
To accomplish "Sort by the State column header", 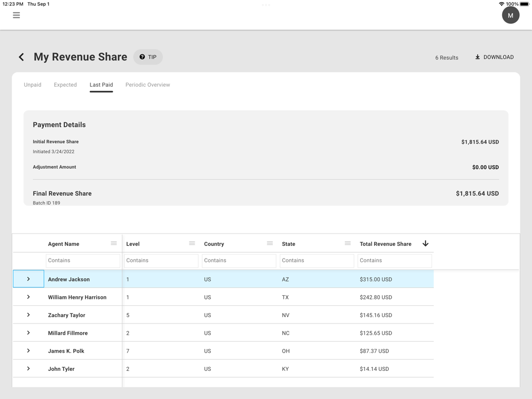I will click(288, 244).
